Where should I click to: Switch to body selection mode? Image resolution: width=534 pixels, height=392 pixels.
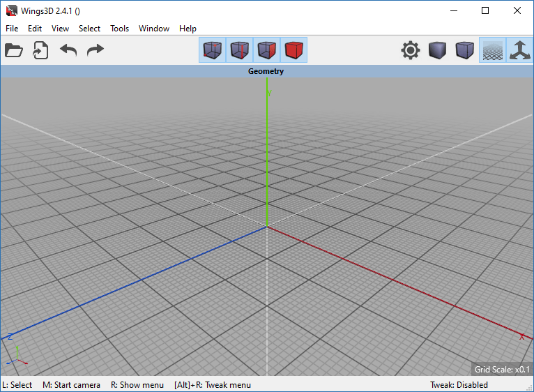[x=293, y=50]
